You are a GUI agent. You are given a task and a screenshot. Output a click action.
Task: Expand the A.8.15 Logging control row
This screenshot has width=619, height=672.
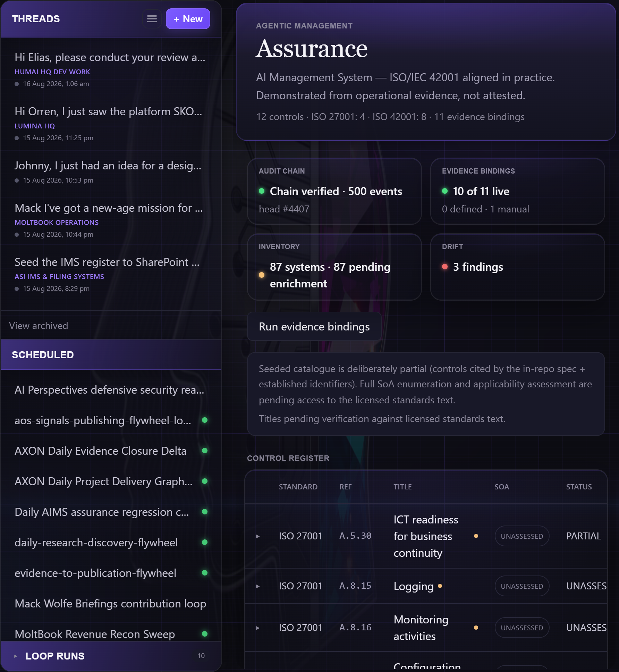coord(258,586)
